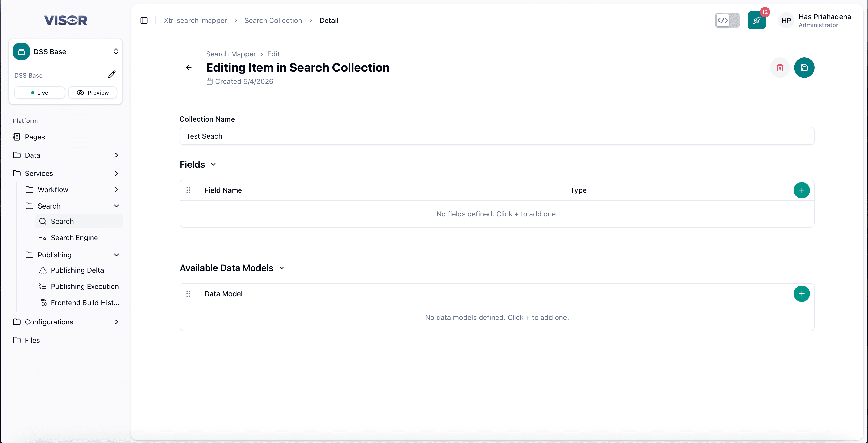
Task: Click the DSS Base teal workspace icon
Action: pyautogui.click(x=21, y=52)
